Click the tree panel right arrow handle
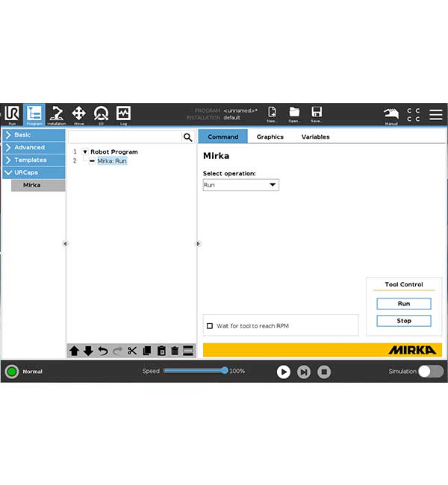Screen dimensions: 448x485 pos(199,244)
